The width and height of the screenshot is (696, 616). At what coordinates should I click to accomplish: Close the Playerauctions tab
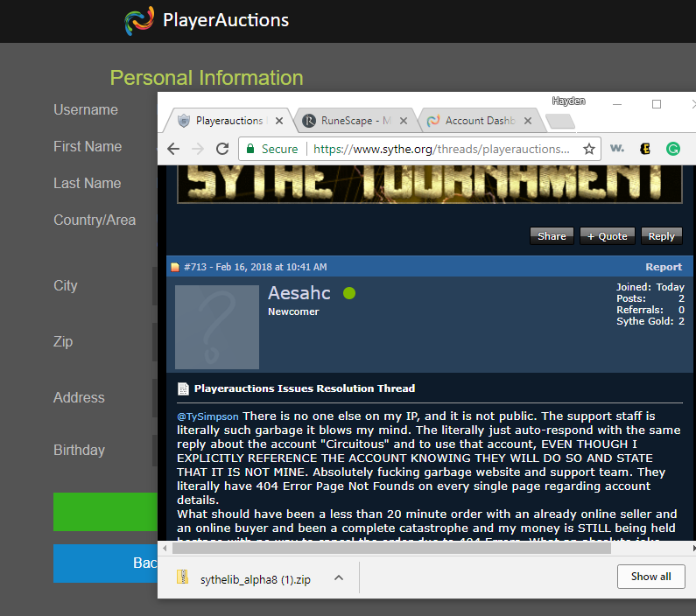pyautogui.click(x=278, y=121)
